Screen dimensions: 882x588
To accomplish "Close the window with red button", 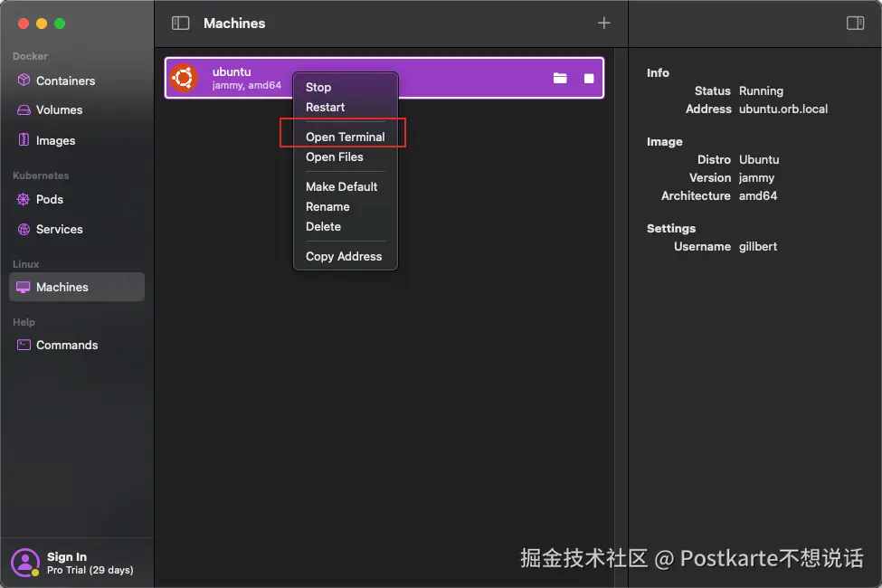I will [24, 24].
